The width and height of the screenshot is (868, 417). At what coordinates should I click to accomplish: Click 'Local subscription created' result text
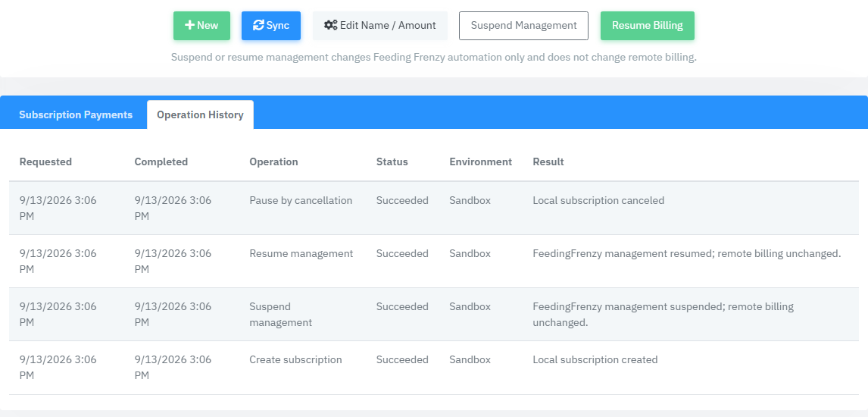click(595, 360)
